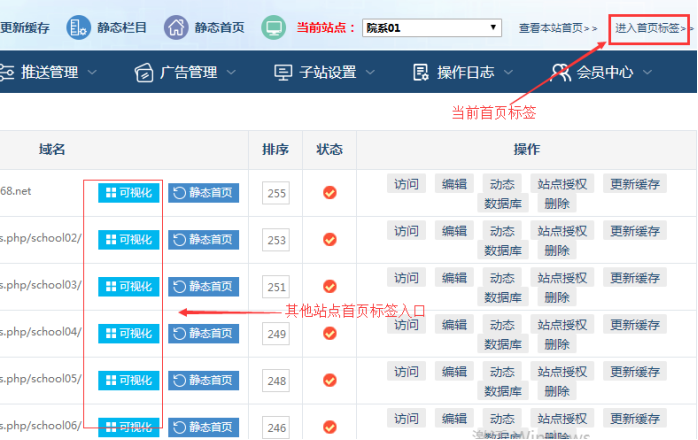Click the 会员中心 user icon
The height and width of the screenshot is (440, 698).
558,72
